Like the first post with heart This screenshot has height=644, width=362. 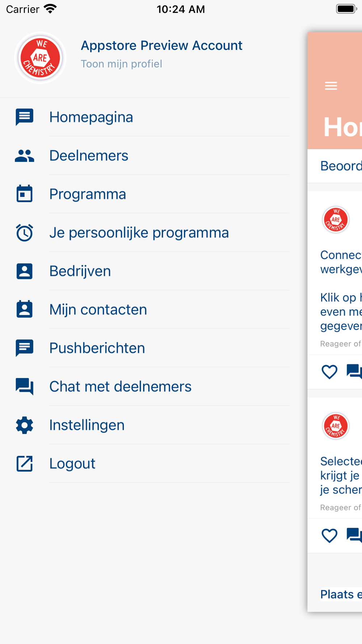coord(329,372)
